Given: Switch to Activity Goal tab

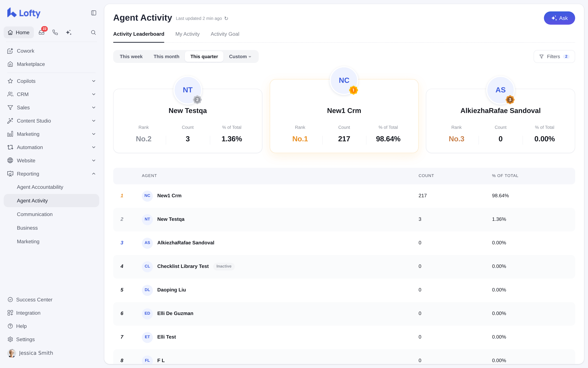Looking at the screenshot, I should click(225, 34).
